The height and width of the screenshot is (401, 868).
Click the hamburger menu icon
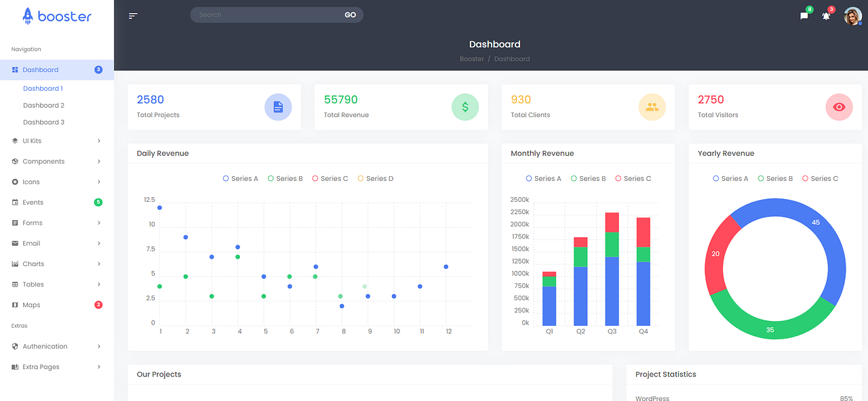[x=133, y=15]
